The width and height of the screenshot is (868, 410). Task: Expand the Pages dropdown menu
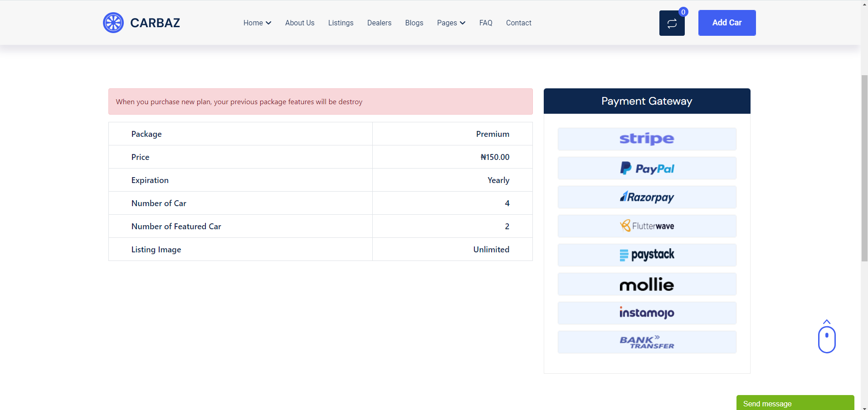(451, 23)
